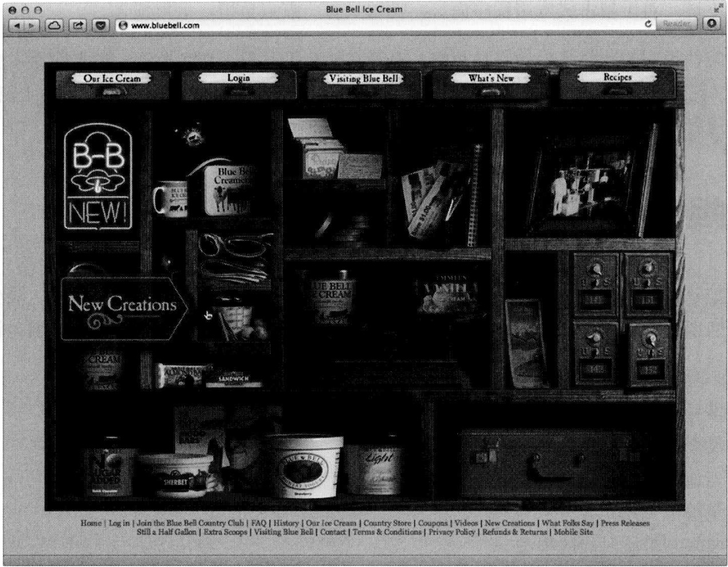This screenshot has width=728, height=567.
Task: Open the Extra Scoops footer link
Action: pos(225,531)
